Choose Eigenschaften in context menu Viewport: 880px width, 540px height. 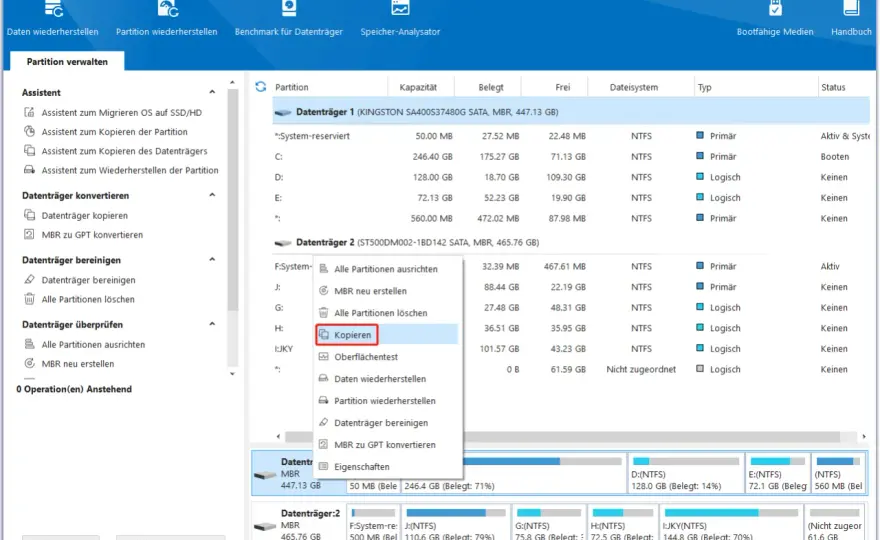(x=388, y=466)
